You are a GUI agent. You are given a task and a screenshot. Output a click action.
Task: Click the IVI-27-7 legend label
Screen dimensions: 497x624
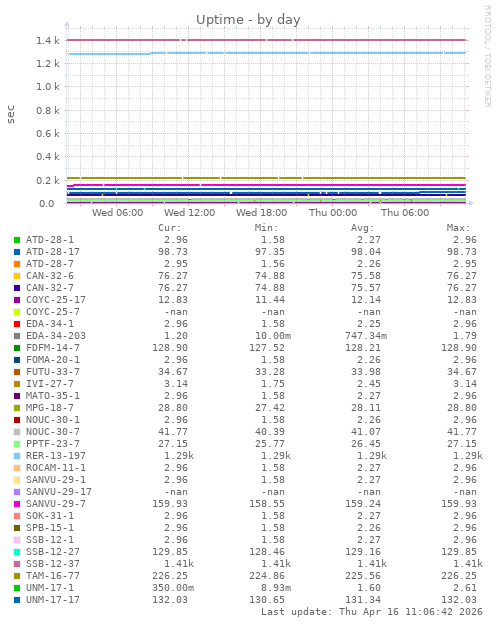pos(50,384)
